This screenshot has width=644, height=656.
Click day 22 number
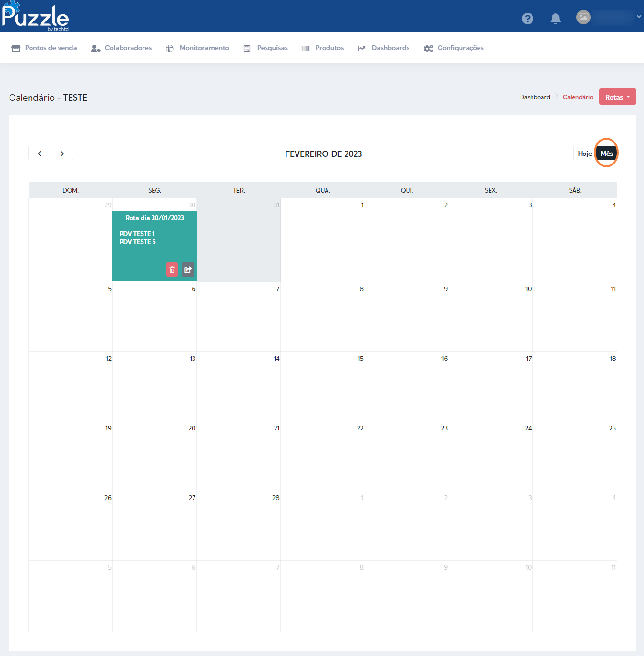click(x=360, y=428)
